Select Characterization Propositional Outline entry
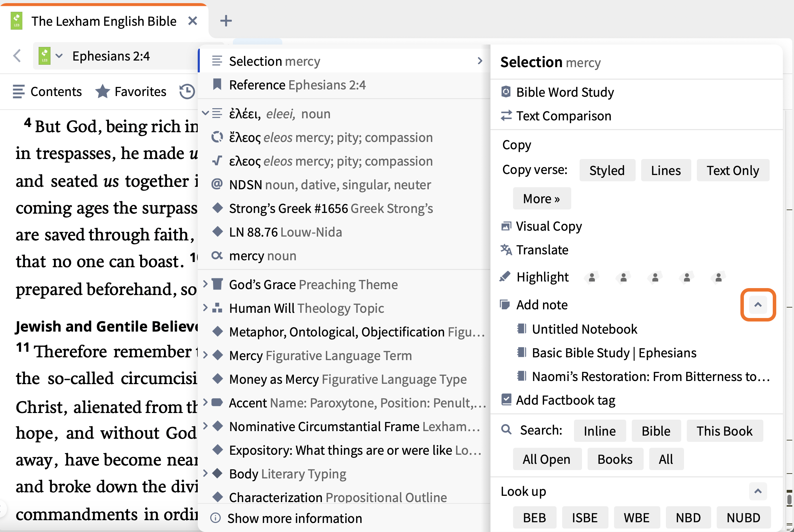This screenshot has height=532, width=794. click(x=344, y=497)
